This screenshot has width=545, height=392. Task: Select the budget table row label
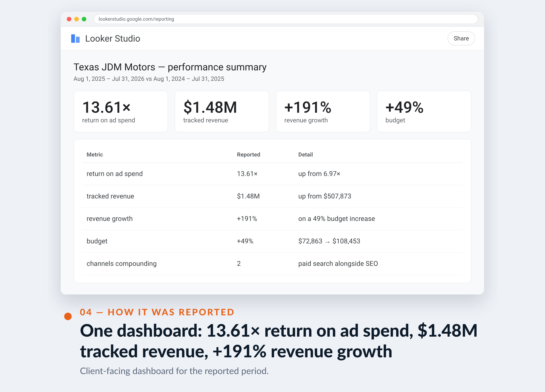(x=97, y=241)
